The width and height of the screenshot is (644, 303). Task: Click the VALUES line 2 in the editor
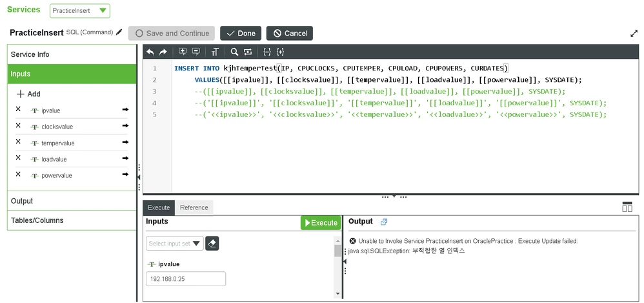[x=388, y=79]
